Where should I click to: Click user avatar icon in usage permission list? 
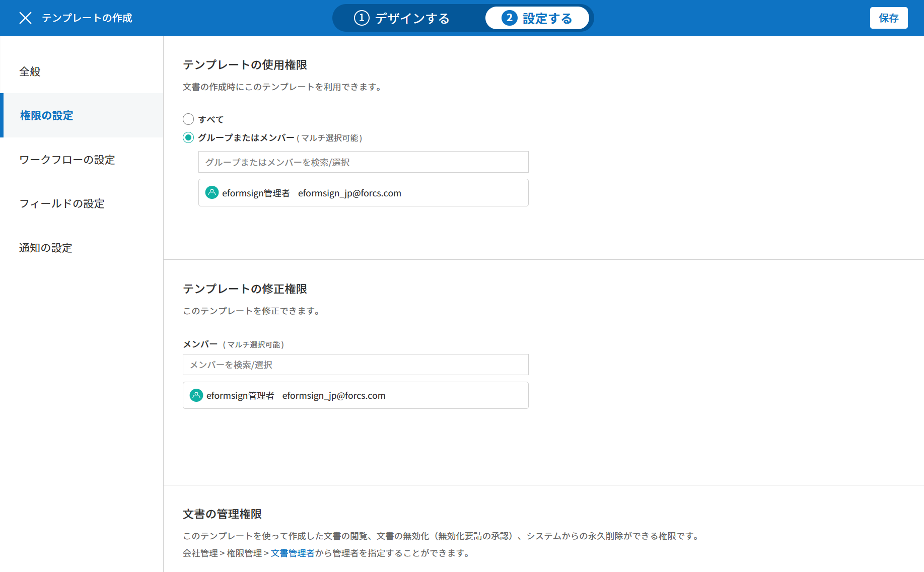pos(212,193)
